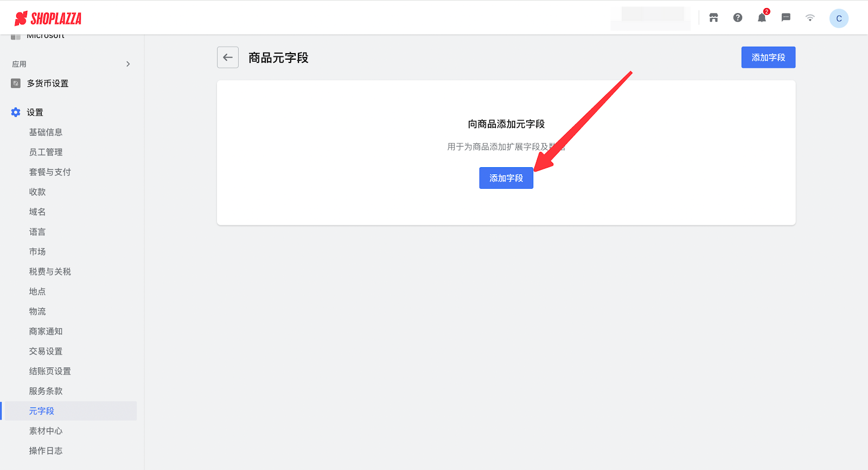Image resolution: width=868 pixels, height=470 pixels.
Task: Open 套餐与支付 page
Action: click(x=50, y=172)
